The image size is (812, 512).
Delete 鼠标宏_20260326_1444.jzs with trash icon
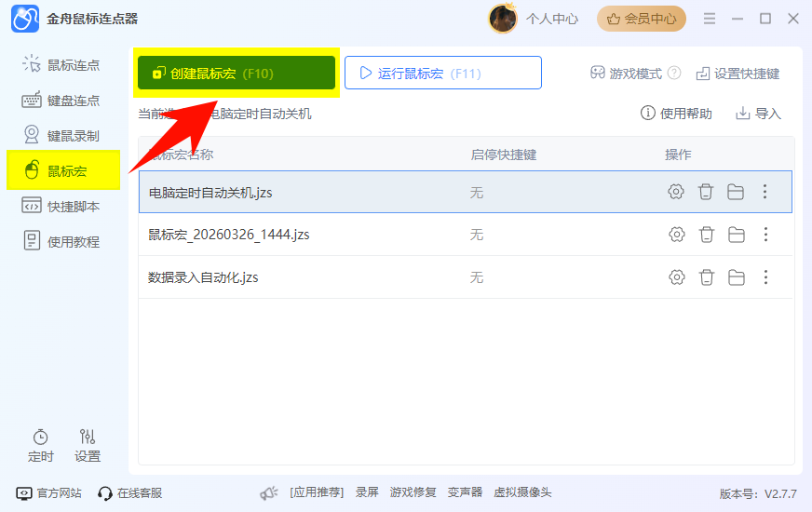click(x=707, y=235)
